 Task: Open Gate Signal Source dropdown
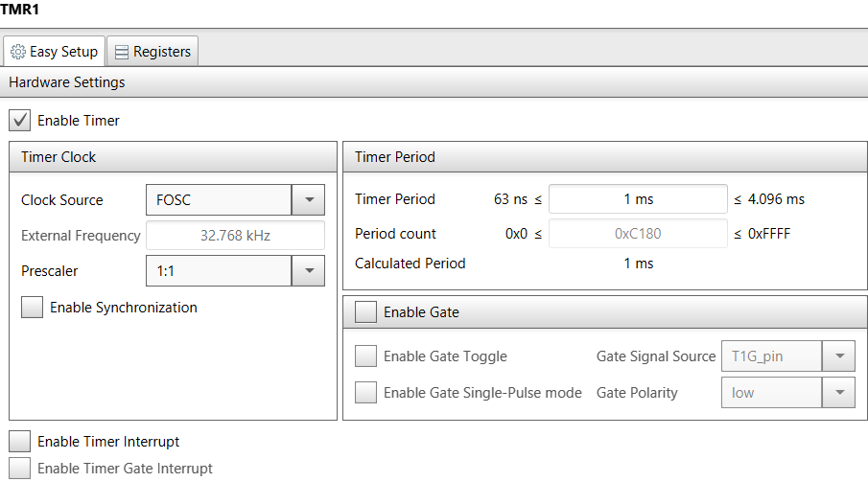(839, 356)
